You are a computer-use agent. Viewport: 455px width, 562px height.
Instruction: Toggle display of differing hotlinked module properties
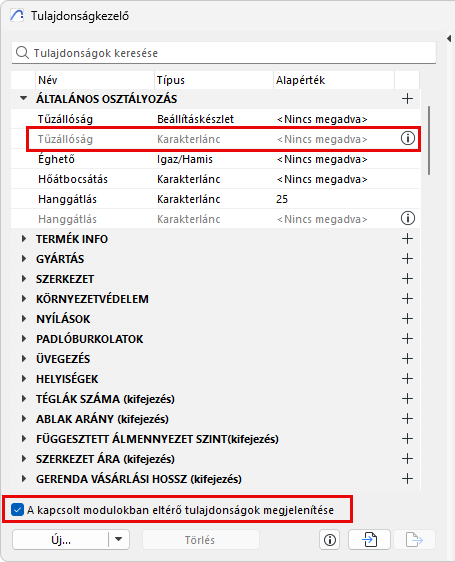pos(17,510)
